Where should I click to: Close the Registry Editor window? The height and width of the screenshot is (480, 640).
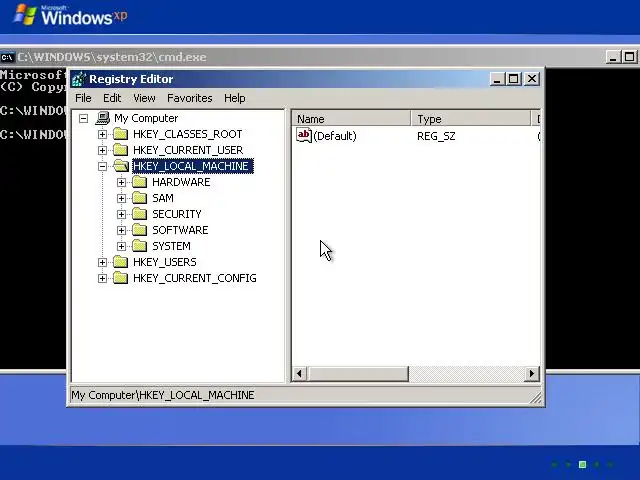[x=532, y=79]
